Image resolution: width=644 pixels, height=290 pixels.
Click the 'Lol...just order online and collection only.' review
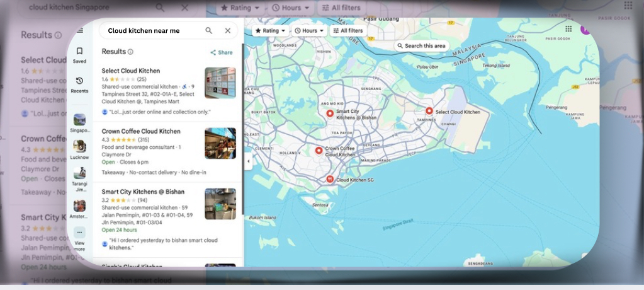pos(160,112)
